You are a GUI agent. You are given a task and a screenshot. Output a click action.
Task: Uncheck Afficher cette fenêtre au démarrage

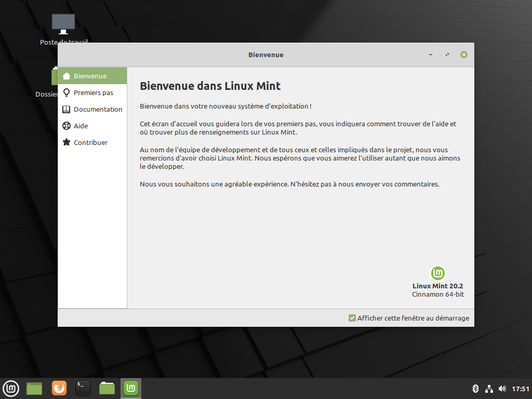352,318
